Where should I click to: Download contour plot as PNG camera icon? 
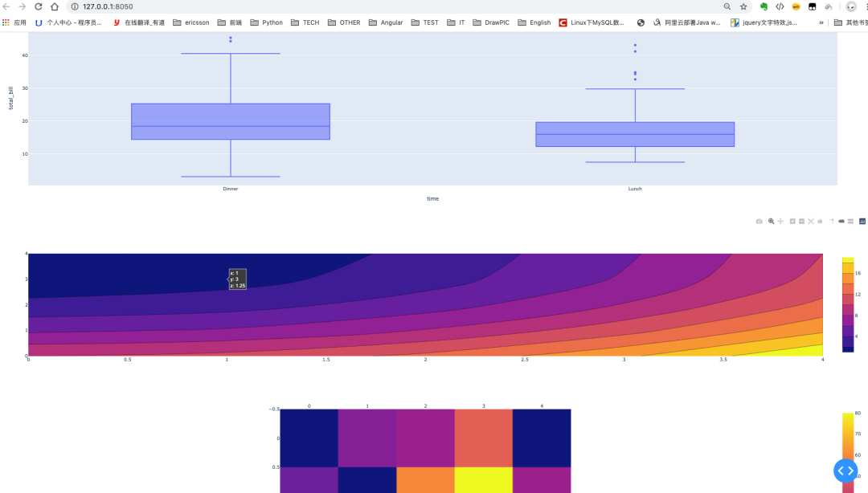click(x=759, y=222)
